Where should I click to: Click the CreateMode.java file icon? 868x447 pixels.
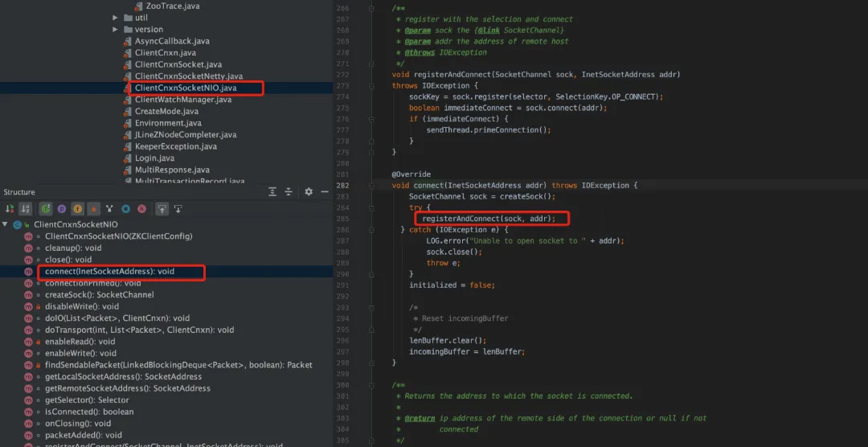coord(129,111)
